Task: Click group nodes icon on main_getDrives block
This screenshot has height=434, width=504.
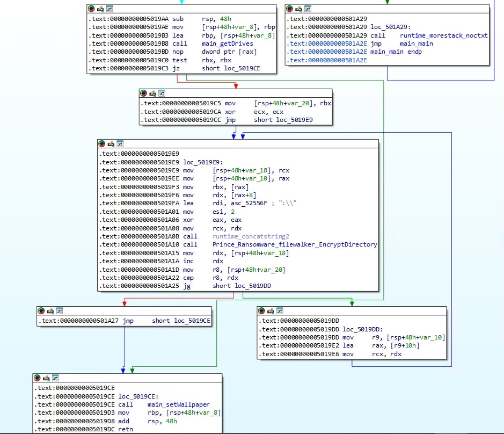Action: pyautogui.click(x=109, y=9)
